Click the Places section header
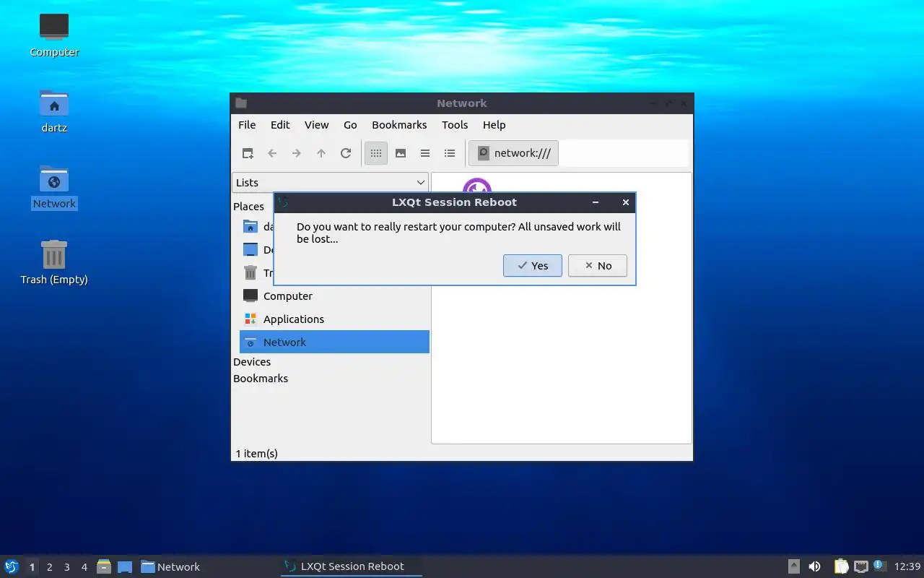 click(x=248, y=207)
